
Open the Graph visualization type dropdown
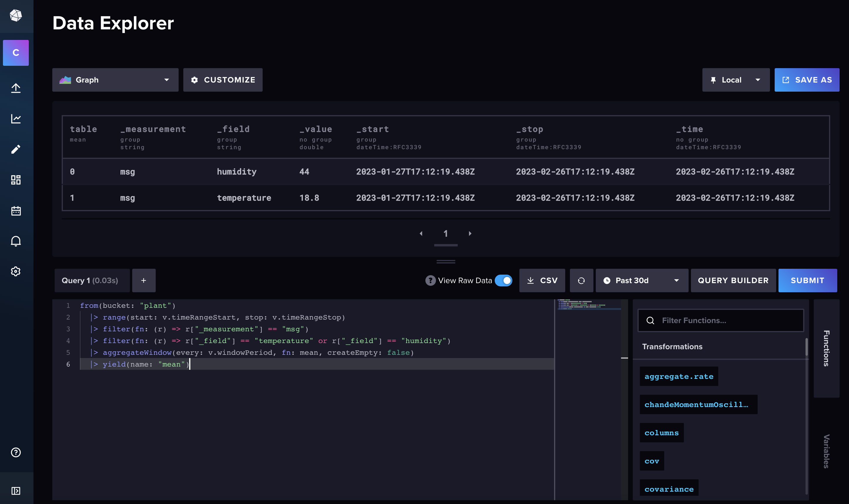point(115,80)
